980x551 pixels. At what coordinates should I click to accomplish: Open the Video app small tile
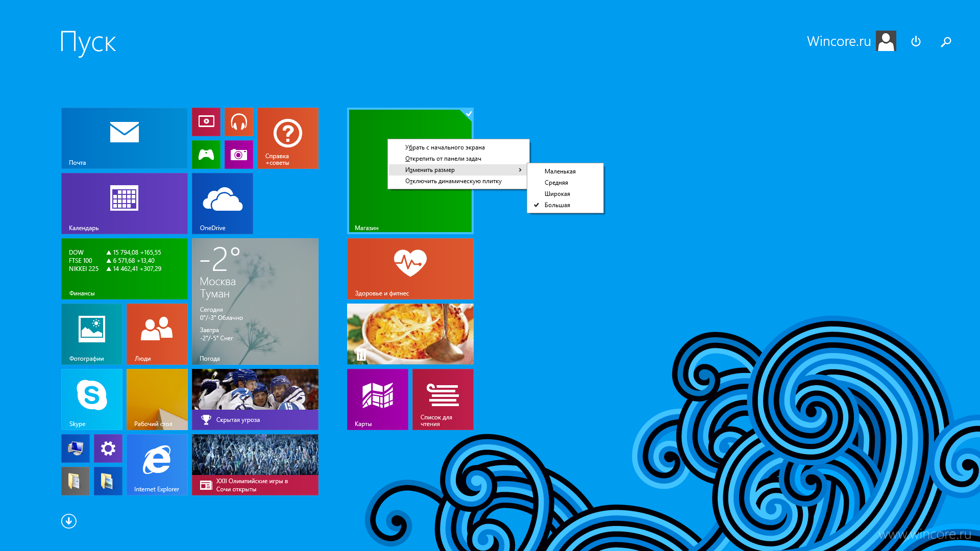(x=206, y=121)
